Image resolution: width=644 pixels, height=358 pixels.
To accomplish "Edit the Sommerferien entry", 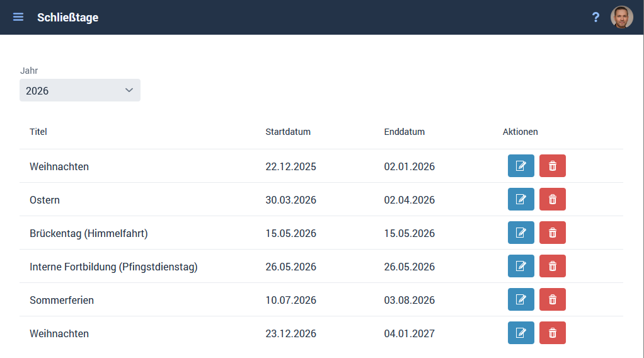I will pos(520,299).
